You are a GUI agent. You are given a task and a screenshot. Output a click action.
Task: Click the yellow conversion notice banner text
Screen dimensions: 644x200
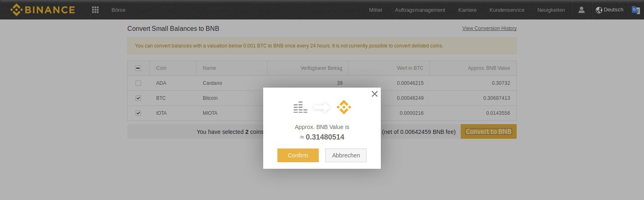[x=289, y=46]
